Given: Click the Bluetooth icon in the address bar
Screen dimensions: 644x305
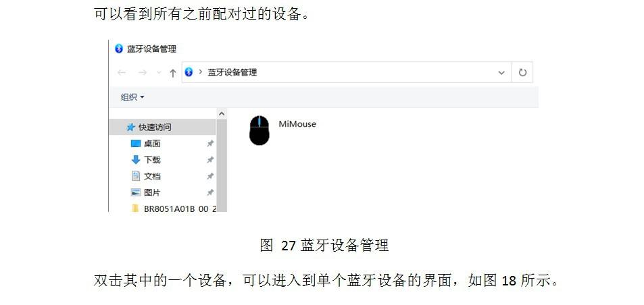Looking at the screenshot, I should click(189, 73).
